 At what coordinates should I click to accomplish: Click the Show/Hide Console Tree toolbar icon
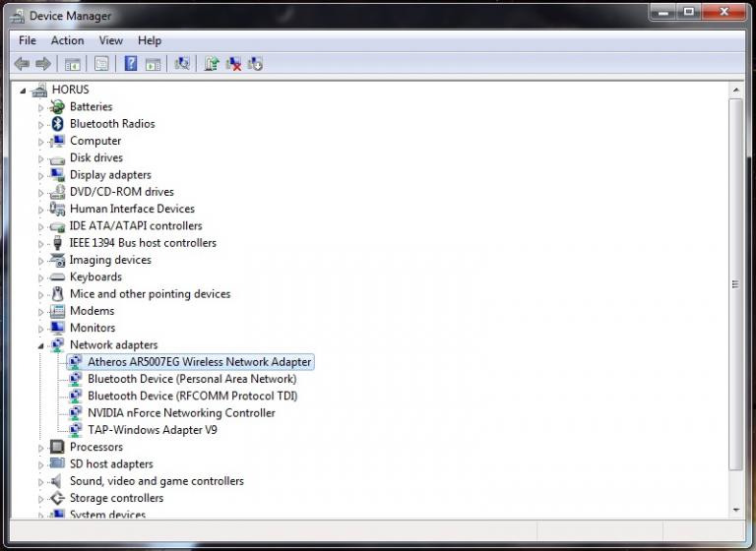[x=72, y=64]
